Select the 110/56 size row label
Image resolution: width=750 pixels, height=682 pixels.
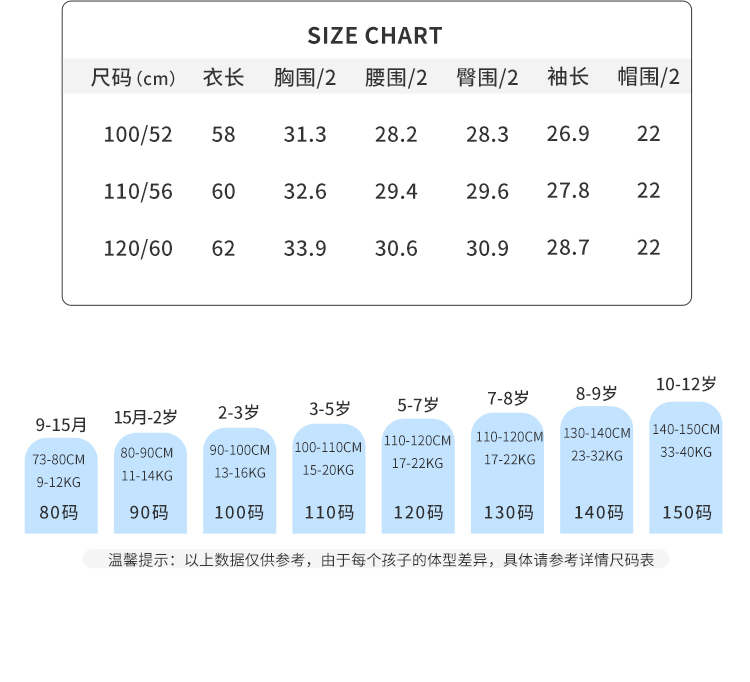click(138, 191)
